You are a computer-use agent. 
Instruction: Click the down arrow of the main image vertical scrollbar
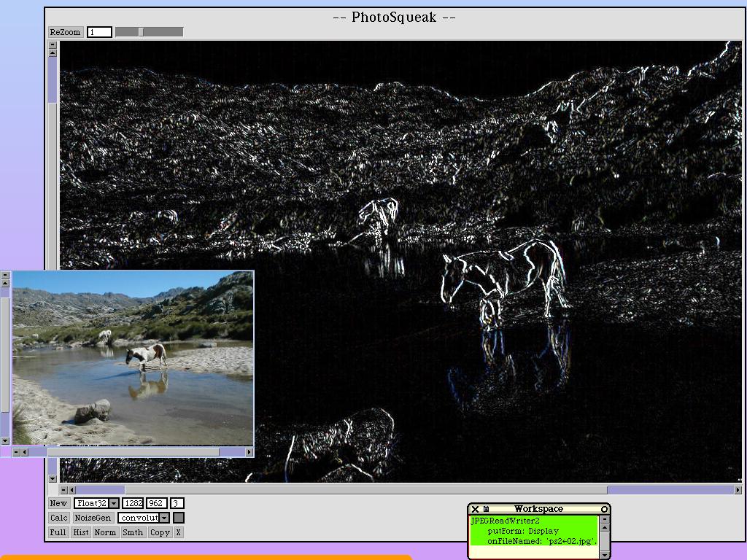(x=53, y=478)
